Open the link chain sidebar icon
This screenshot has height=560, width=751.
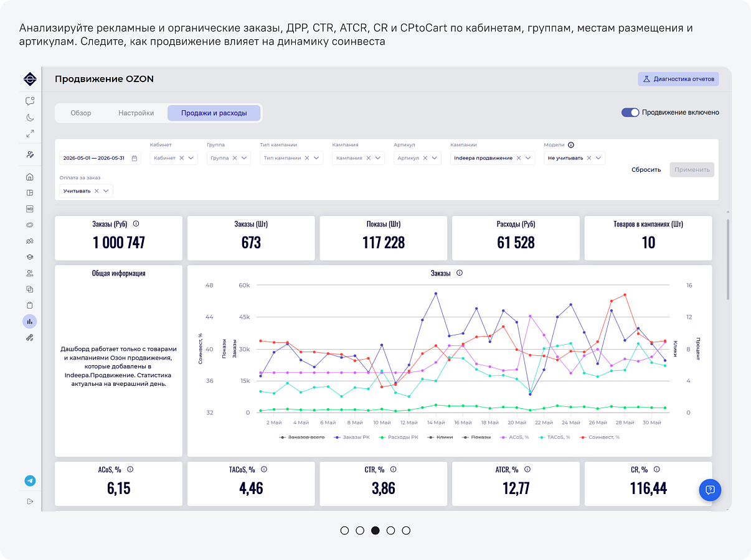[x=30, y=338]
